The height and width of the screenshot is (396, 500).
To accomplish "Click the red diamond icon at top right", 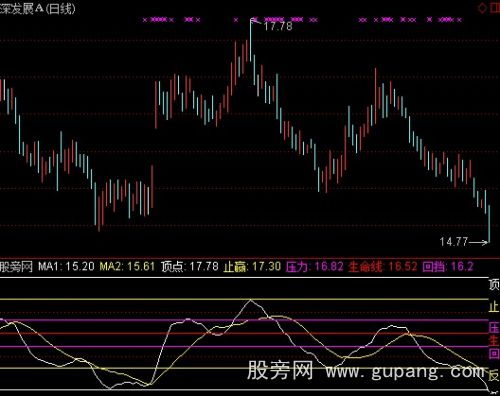I will point(482,8).
